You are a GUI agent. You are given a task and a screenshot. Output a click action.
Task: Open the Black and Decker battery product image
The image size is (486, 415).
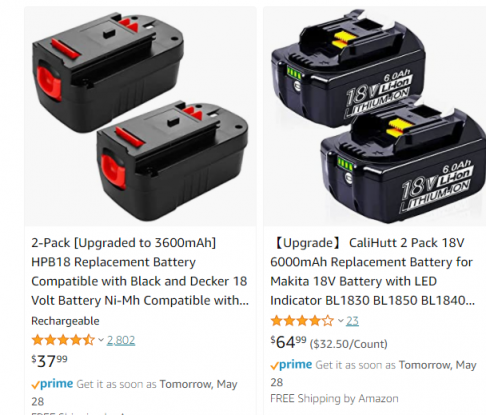pos(140,116)
